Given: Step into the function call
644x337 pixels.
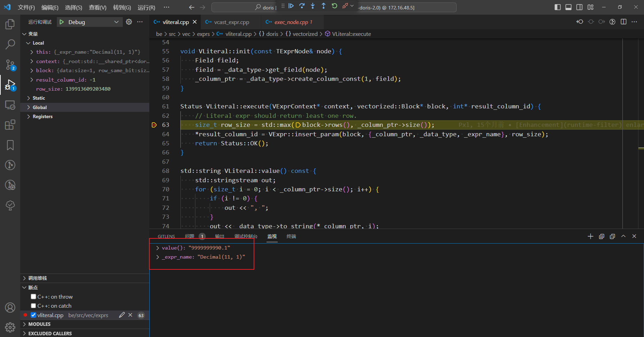Looking at the screenshot, I should 313,6.
